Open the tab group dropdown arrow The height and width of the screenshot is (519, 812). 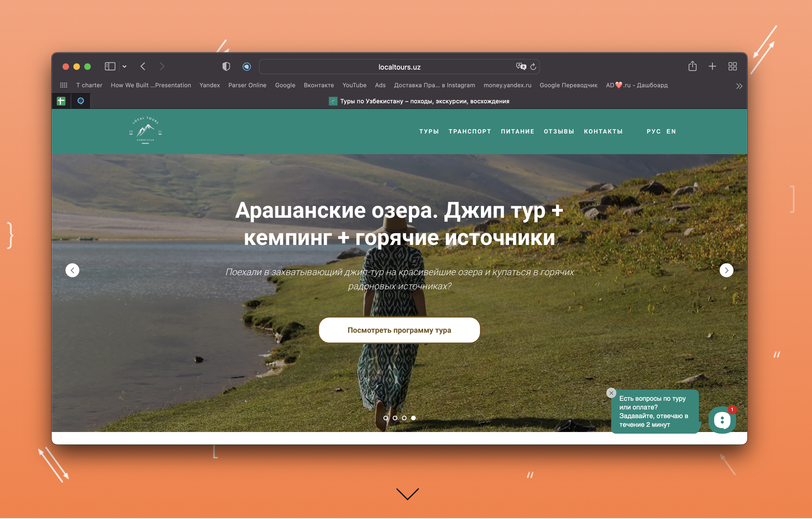[x=124, y=67]
